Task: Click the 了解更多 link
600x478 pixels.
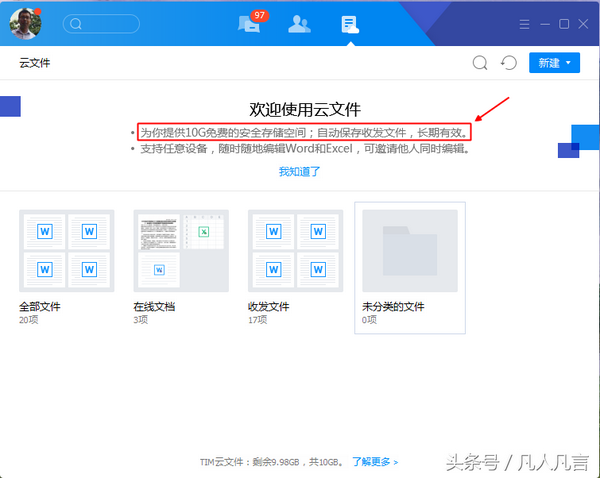Action: [375, 462]
